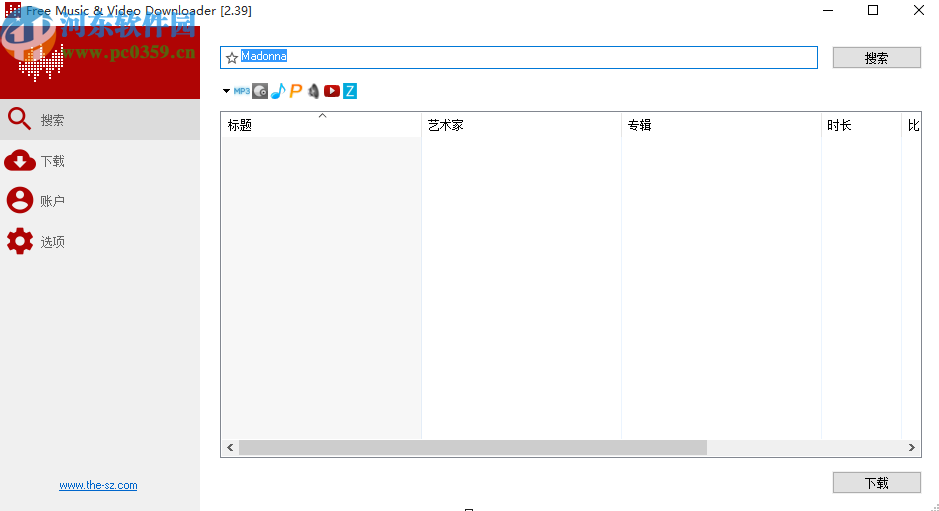Select the blue Z source icon
The image size is (939, 511).
350,91
